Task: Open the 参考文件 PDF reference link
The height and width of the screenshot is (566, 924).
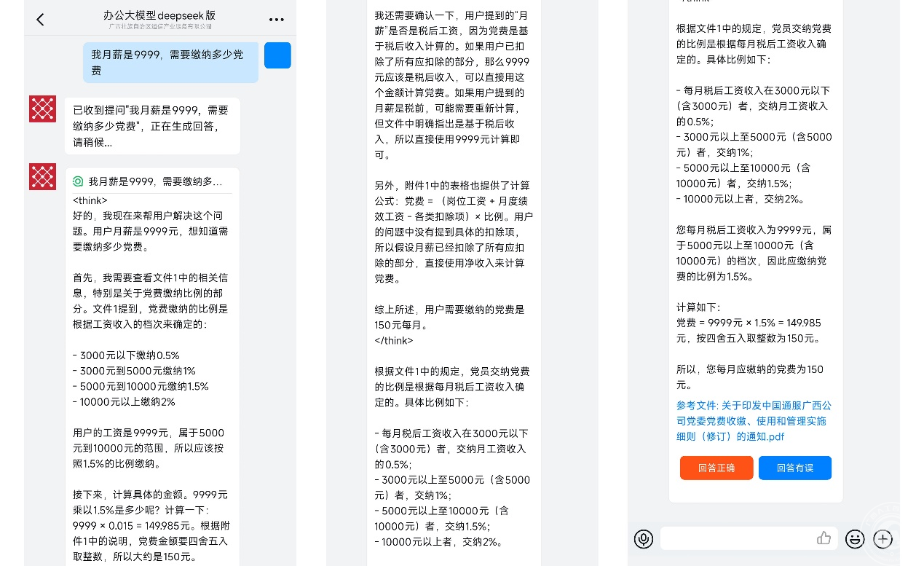Action: pyautogui.click(x=753, y=421)
